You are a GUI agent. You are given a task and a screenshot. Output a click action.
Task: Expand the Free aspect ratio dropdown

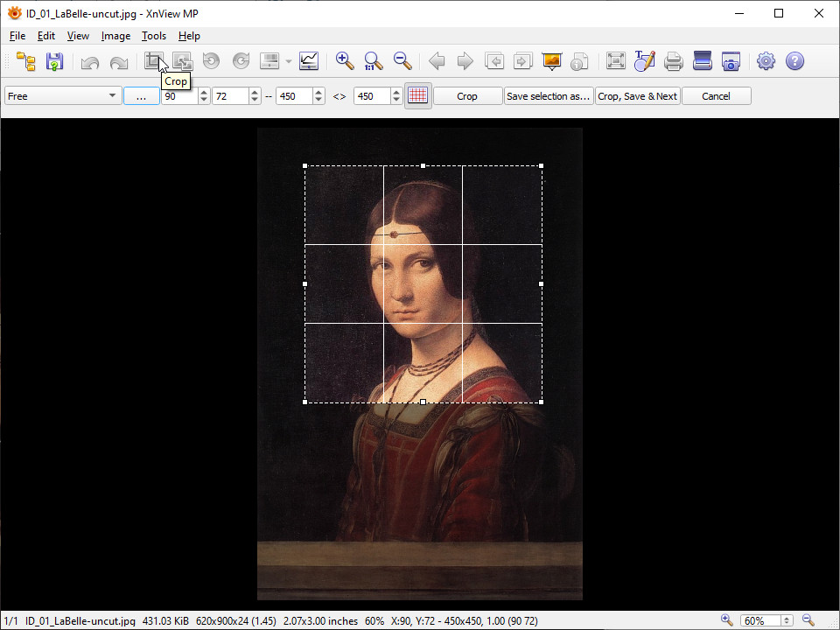click(63, 96)
